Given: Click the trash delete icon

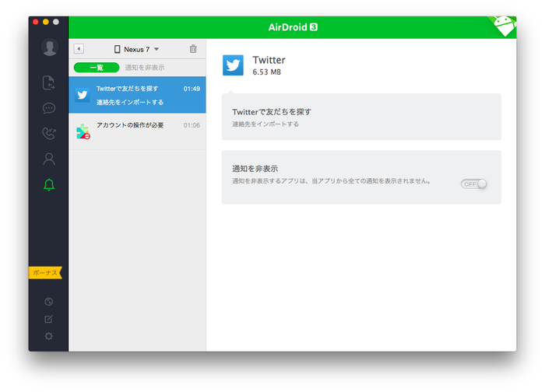Looking at the screenshot, I should [x=193, y=49].
